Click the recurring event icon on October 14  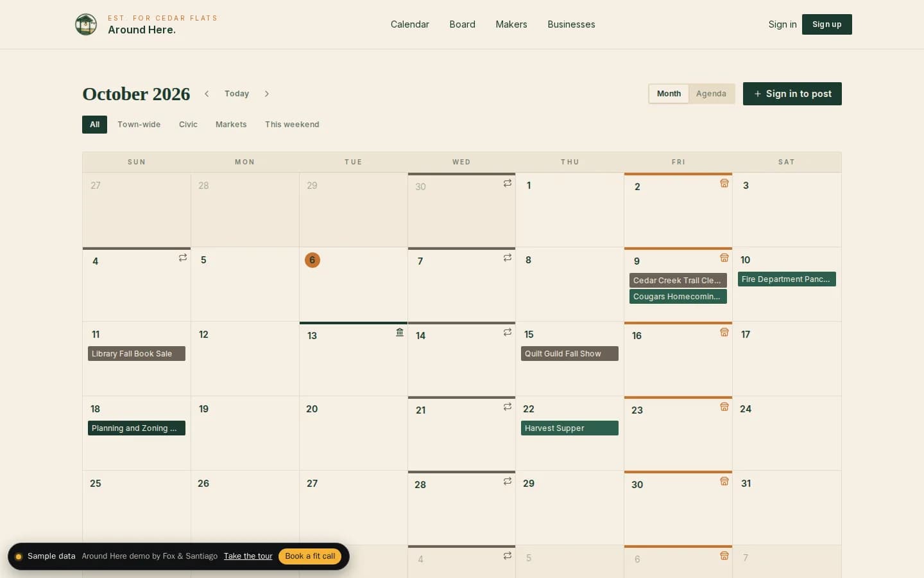508,332
